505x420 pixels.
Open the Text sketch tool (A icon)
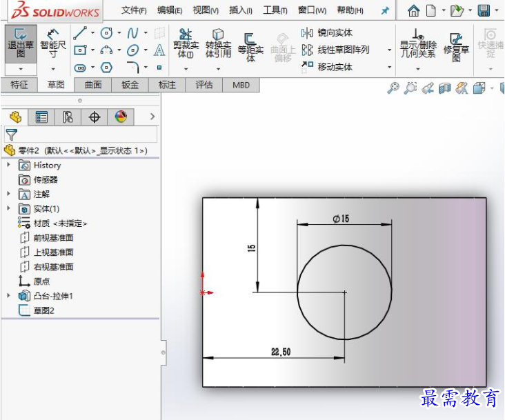(159, 50)
